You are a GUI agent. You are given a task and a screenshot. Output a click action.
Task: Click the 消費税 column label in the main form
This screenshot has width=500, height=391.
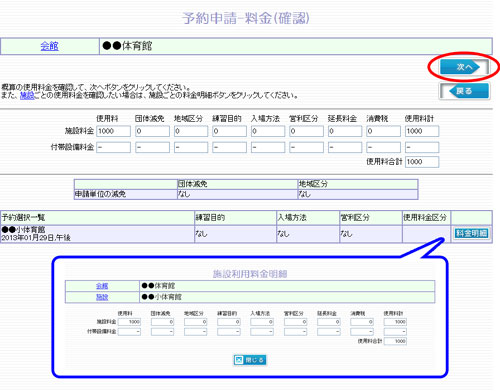coord(377,119)
